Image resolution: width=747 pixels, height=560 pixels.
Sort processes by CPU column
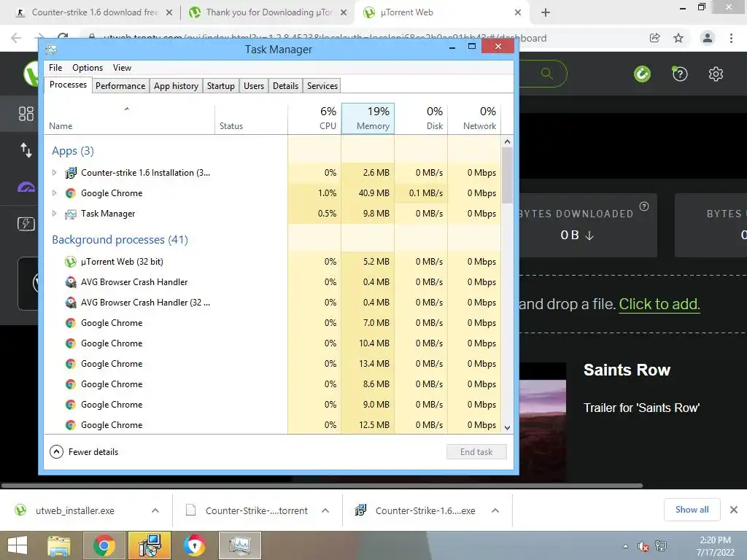pyautogui.click(x=314, y=118)
